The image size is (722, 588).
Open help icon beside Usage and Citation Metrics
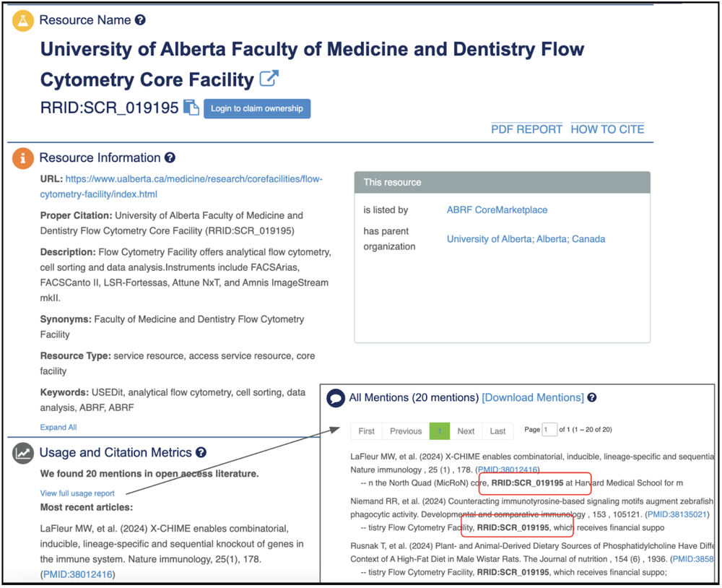[x=201, y=452]
